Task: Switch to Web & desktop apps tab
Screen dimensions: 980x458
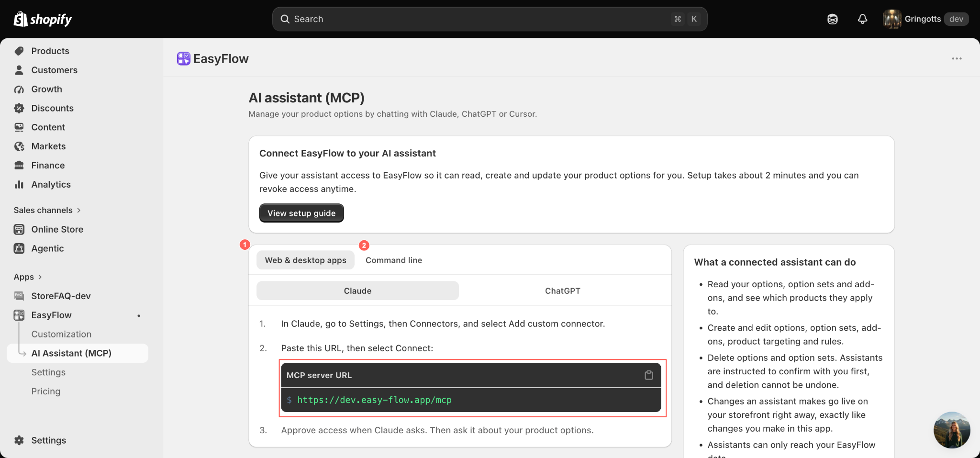Action: tap(305, 260)
